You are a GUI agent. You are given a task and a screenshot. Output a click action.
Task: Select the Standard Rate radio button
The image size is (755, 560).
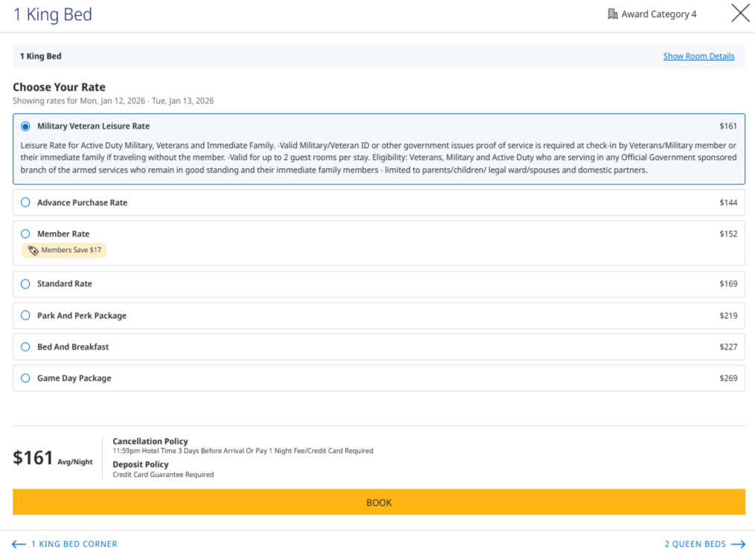[25, 284]
